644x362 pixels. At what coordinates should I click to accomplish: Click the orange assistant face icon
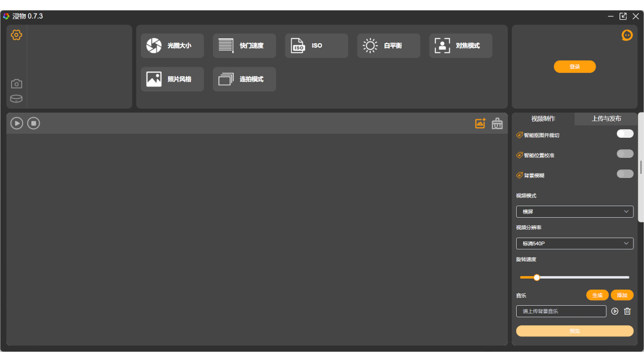point(627,35)
